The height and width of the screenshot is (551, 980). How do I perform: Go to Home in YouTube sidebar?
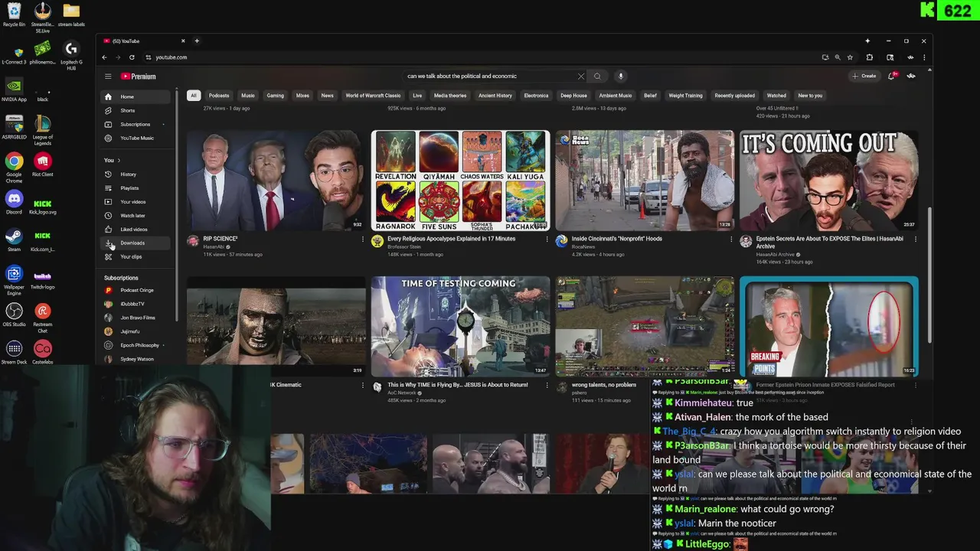pos(136,96)
